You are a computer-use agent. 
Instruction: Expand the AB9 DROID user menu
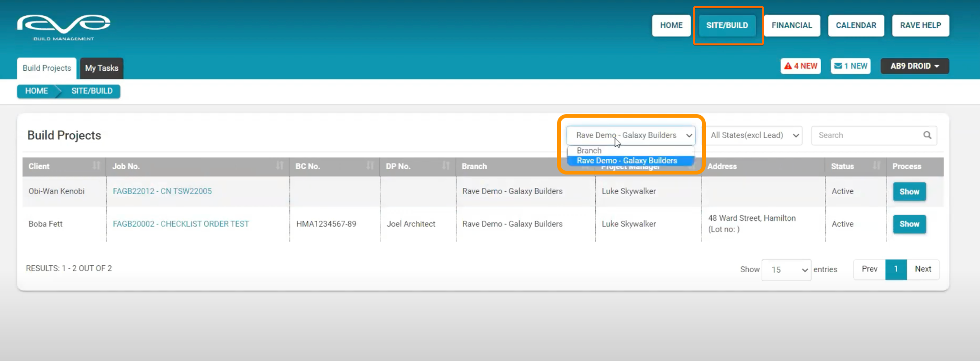pyautogui.click(x=914, y=66)
